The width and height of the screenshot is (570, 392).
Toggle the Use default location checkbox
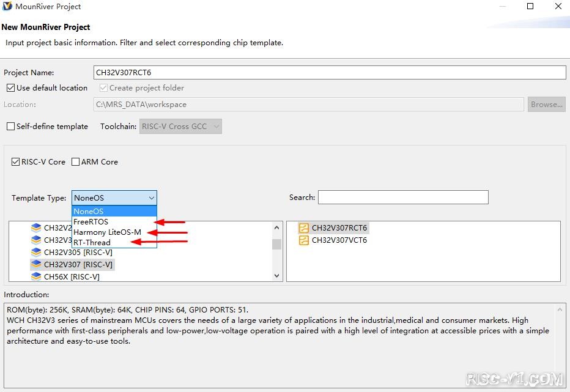tap(10, 88)
